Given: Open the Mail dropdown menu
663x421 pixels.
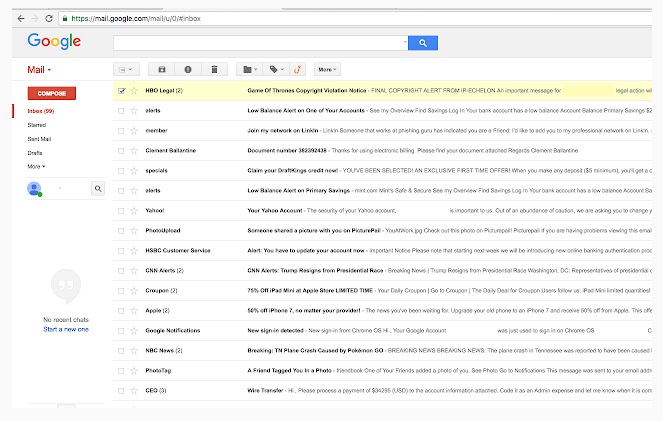Looking at the screenshot, I should 39,70.
